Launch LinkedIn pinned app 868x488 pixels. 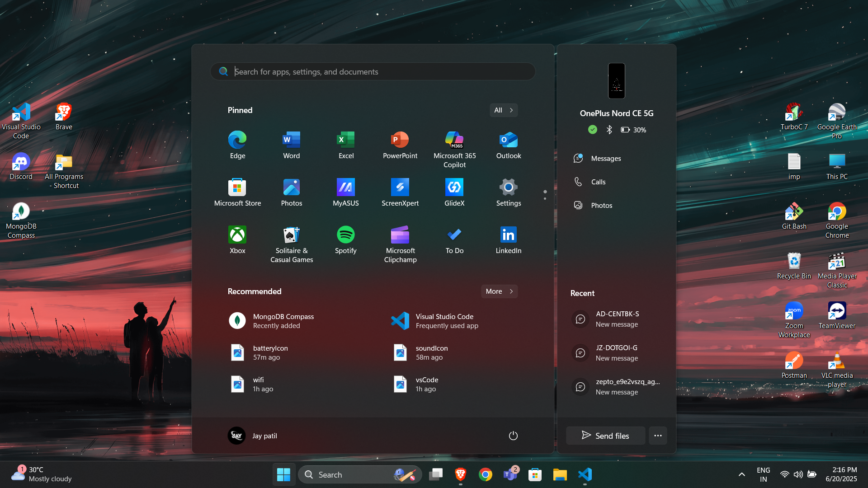pyautogui.click(x=509, y=240)
